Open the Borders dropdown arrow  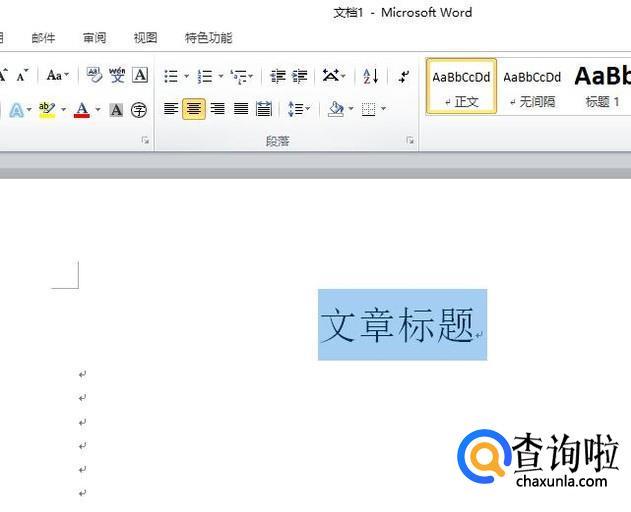point(383,109)
